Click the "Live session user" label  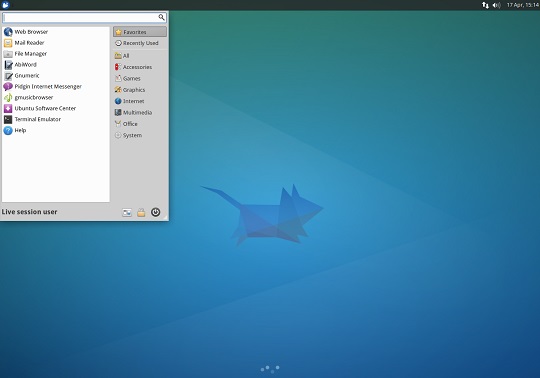[29, 212]
